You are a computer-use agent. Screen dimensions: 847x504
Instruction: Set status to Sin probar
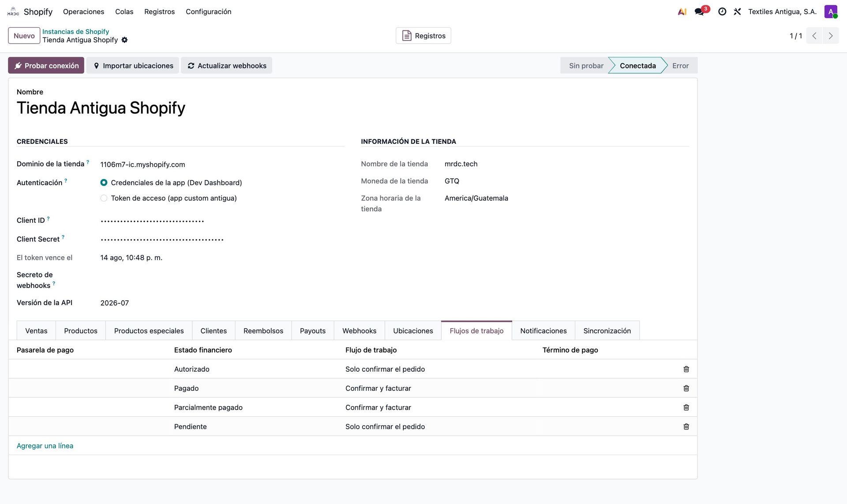coord(586,65)
